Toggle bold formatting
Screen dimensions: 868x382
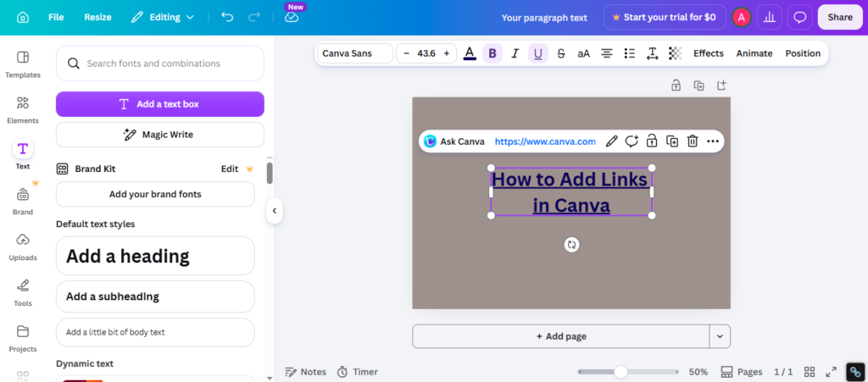492,53
